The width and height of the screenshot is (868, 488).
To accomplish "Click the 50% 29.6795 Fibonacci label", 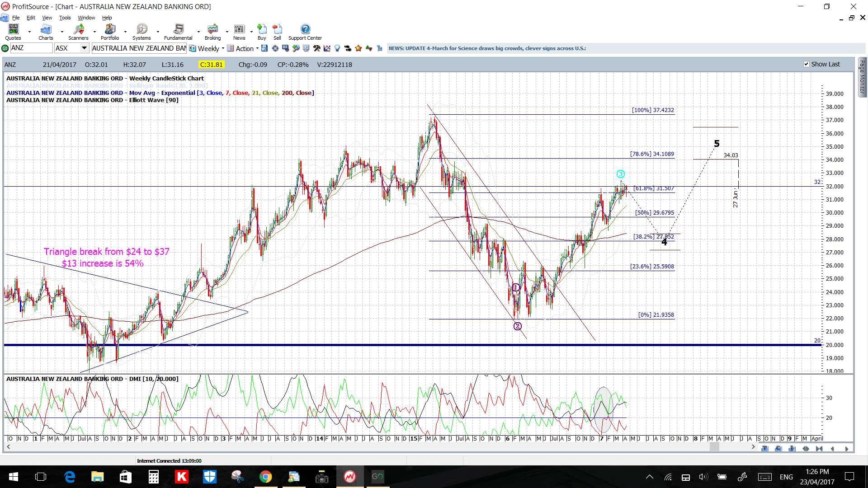I will (x=654, y=212).
